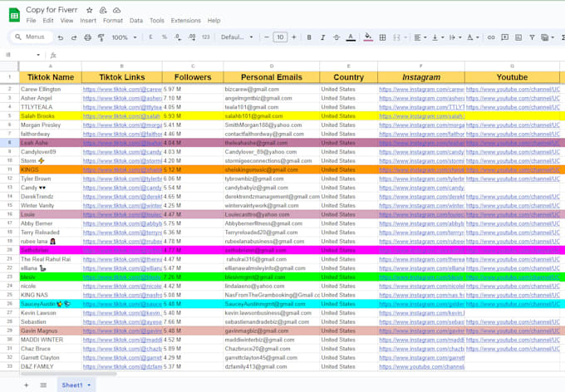The height and width of the screenshot is (392, 565).
Task: Expand the merge cells options arrow
Action: 405,37
